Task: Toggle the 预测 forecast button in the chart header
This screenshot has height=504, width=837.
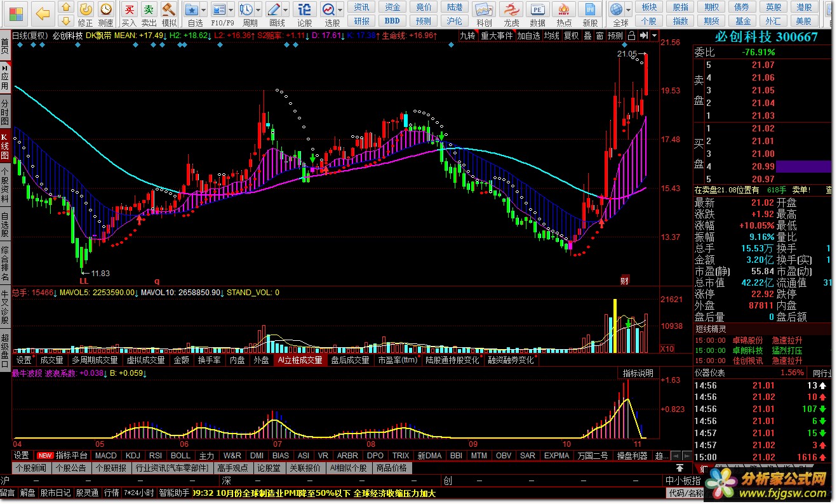Action: point(616,36)
